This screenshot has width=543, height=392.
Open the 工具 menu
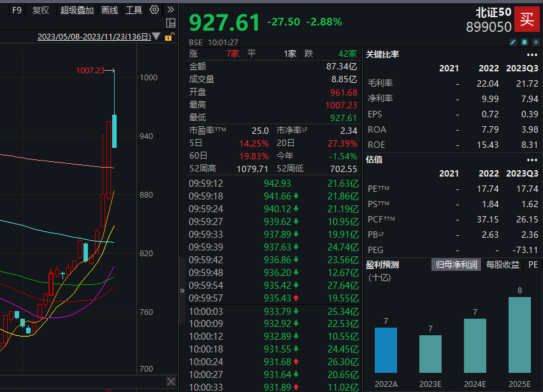[134, 10]
